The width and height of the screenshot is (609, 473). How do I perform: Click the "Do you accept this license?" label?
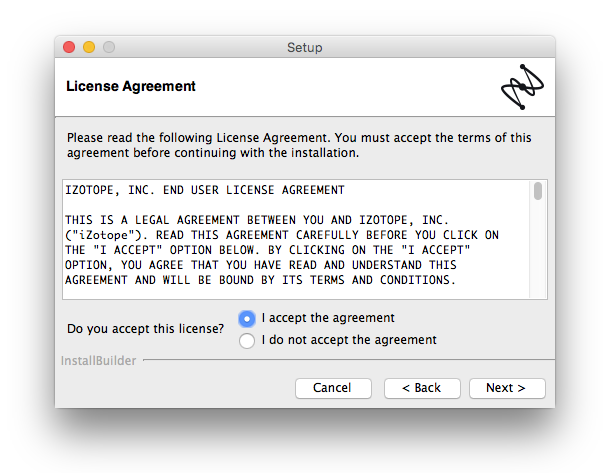(x=145, y=329)
